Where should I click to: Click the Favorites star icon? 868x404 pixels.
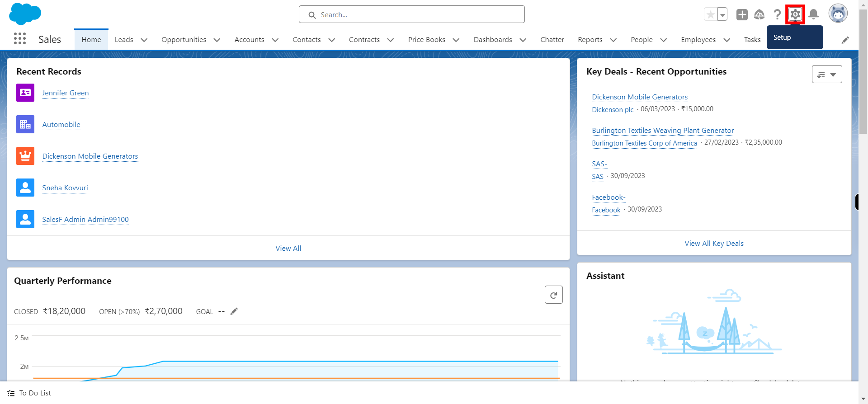point(711,14)
